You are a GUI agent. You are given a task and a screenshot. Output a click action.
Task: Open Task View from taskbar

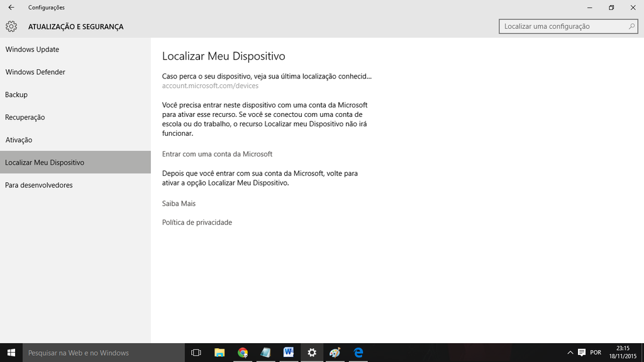(x=196, y=353)
